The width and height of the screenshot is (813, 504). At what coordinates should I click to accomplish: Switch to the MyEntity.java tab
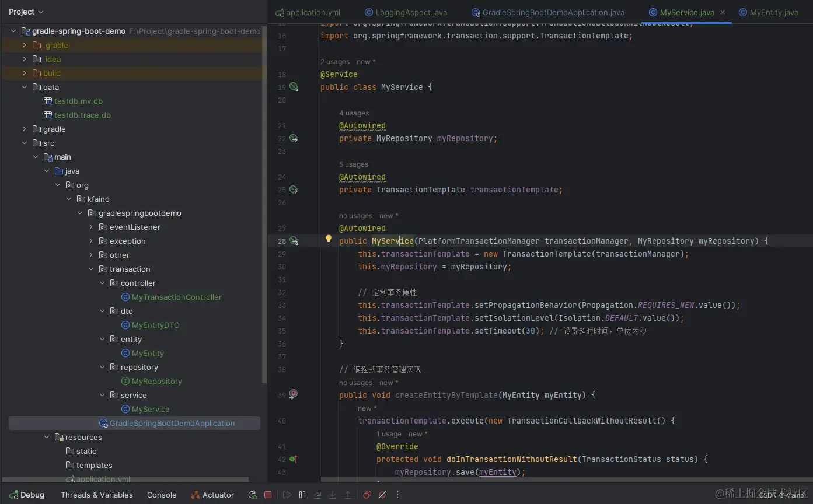[769, 12]
